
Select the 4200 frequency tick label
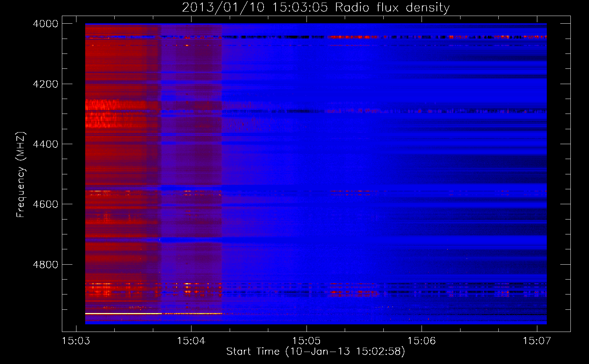46,84
